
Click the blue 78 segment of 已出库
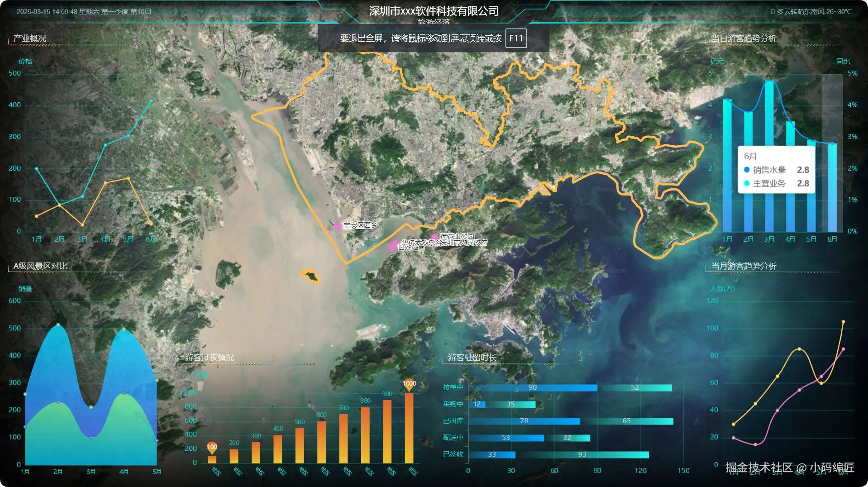[524, 421]
